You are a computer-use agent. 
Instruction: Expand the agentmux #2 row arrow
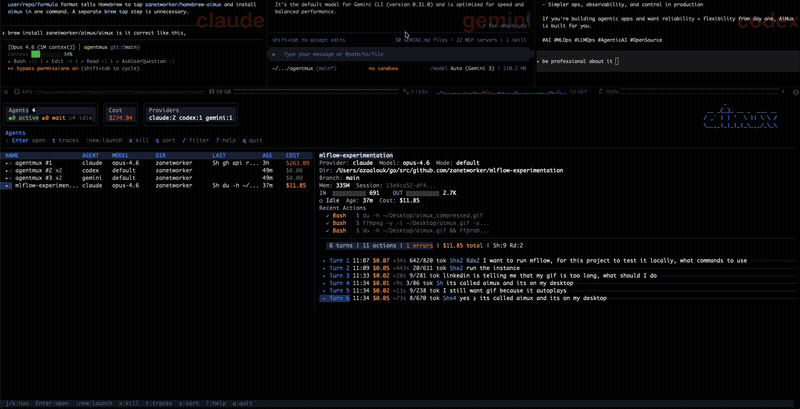[7, 170]
